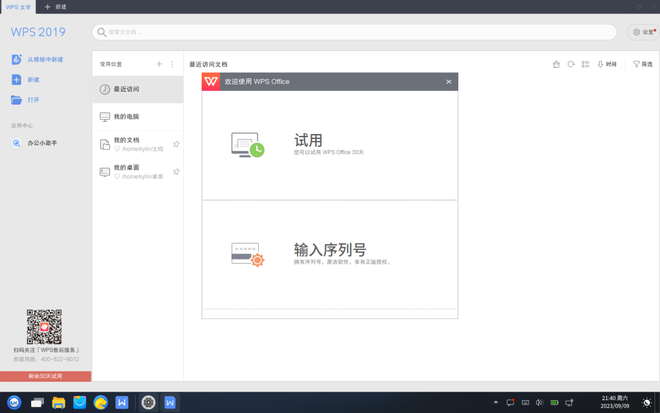Open 设置 settings in top right
This screenshot has height=413, width=660.
643,32
